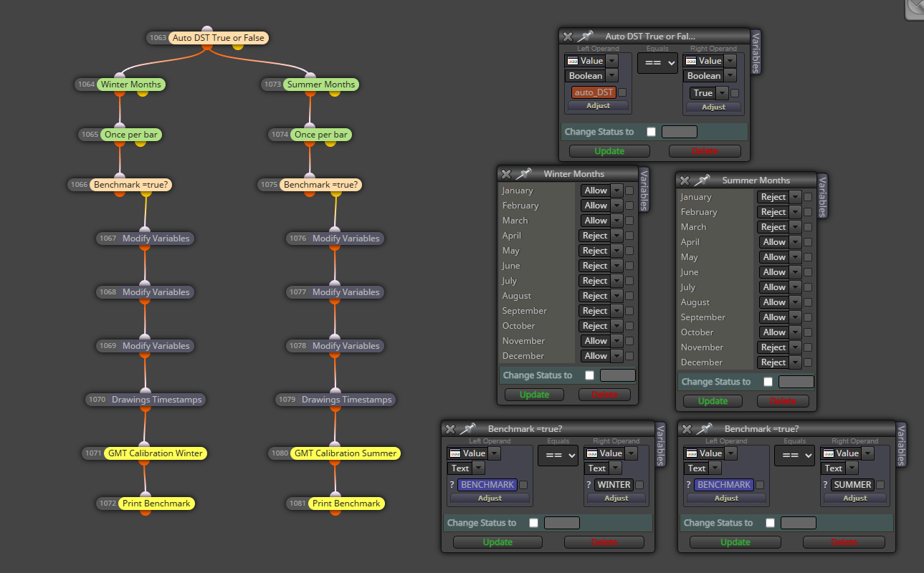Pin the Benchmark panel containing WINTER value
The image size is (924, 573).
(x=469, y=428)
